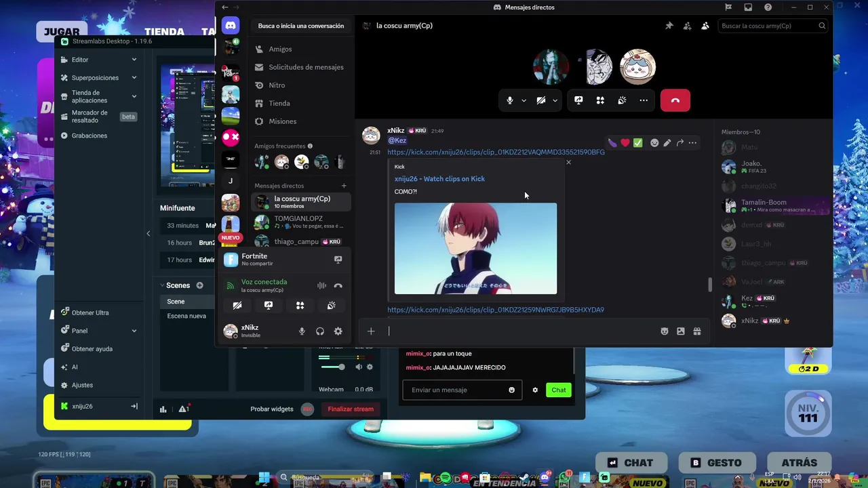
Task: Toggle noise suppression waveform icon
Action: click(321, 286)
